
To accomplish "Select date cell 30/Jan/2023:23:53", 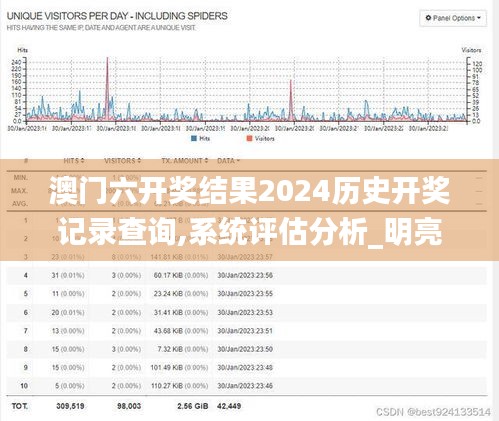I will (245, 312).
